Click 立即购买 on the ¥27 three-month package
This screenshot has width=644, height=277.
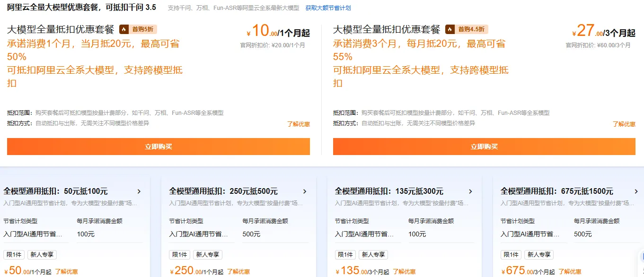[x=484, y=146]
